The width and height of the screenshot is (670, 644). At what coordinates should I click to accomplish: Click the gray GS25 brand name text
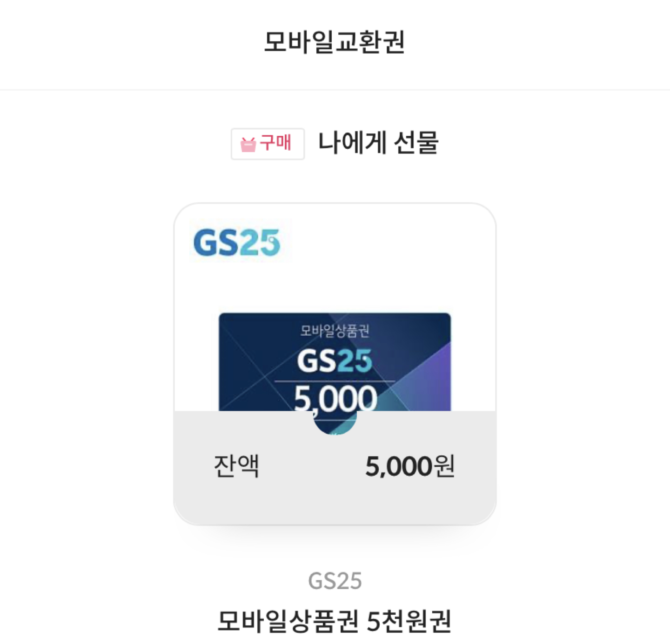335,581
